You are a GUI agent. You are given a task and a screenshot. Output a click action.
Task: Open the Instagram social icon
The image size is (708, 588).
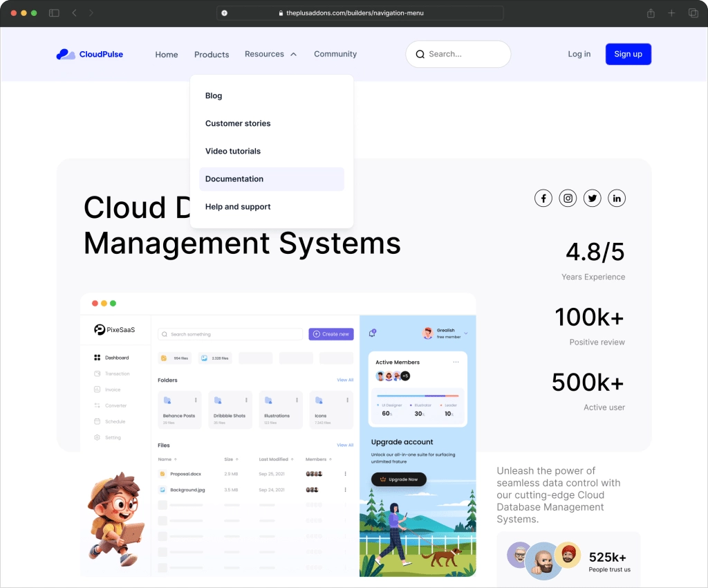tap(568, 199)
